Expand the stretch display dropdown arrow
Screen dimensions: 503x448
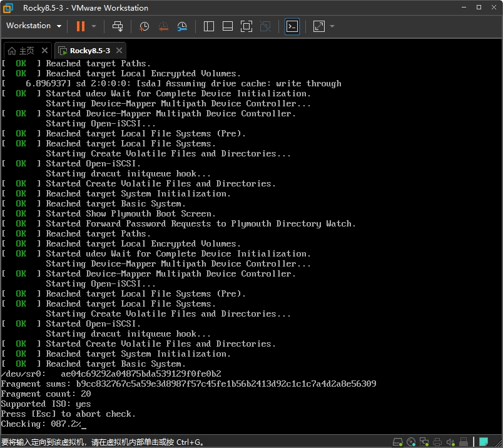tap(332, 26)
